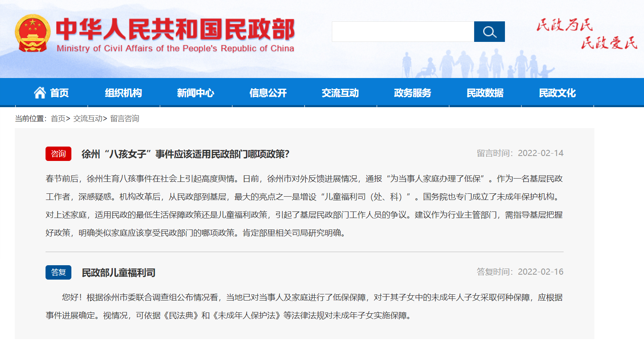
Task: Focus the search input box
Action: click(403, 32)
